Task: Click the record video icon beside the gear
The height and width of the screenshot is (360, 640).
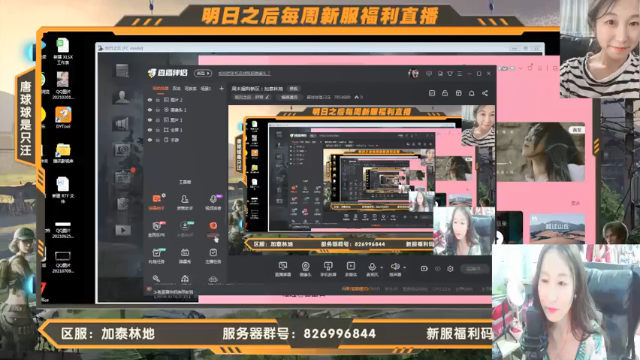Action: pyautogui.click(x=424, y=269)
